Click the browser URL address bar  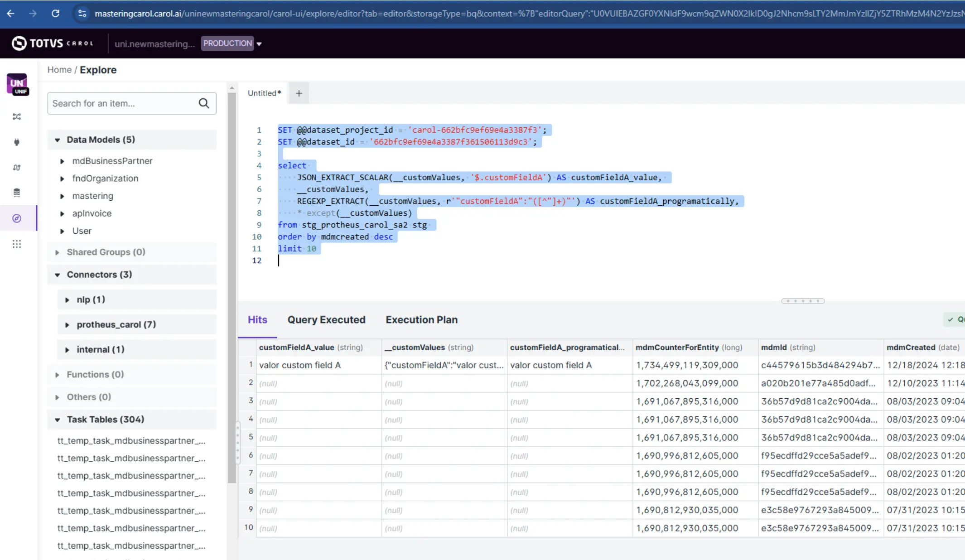528,14
